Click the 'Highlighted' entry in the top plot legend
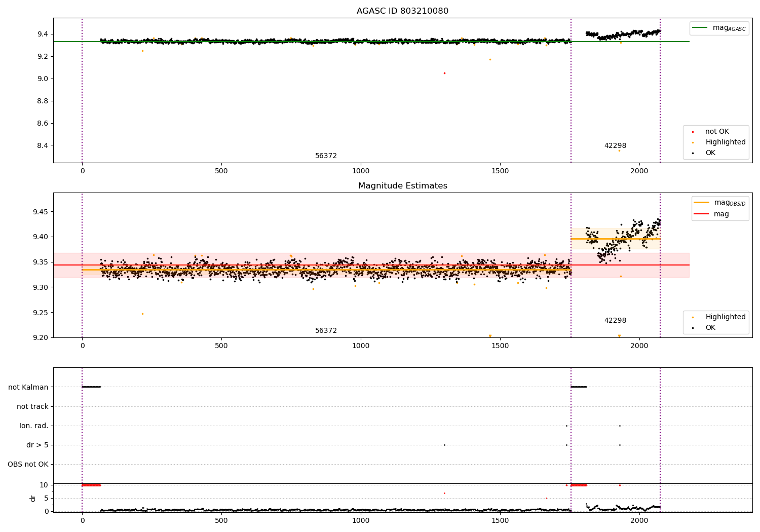The width and height of the screenshot is (760, 532). click(x=725, y=142)
